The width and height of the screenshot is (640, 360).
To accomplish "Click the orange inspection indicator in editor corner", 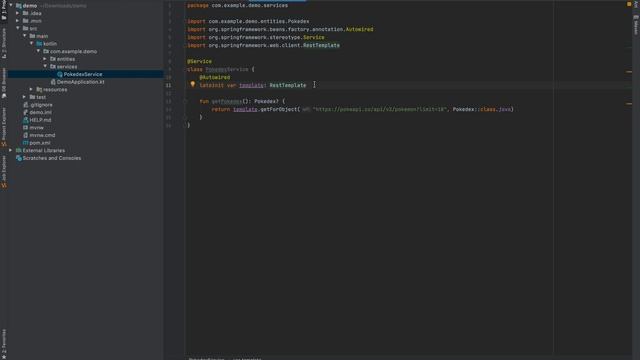I will [x=629, y=4].
